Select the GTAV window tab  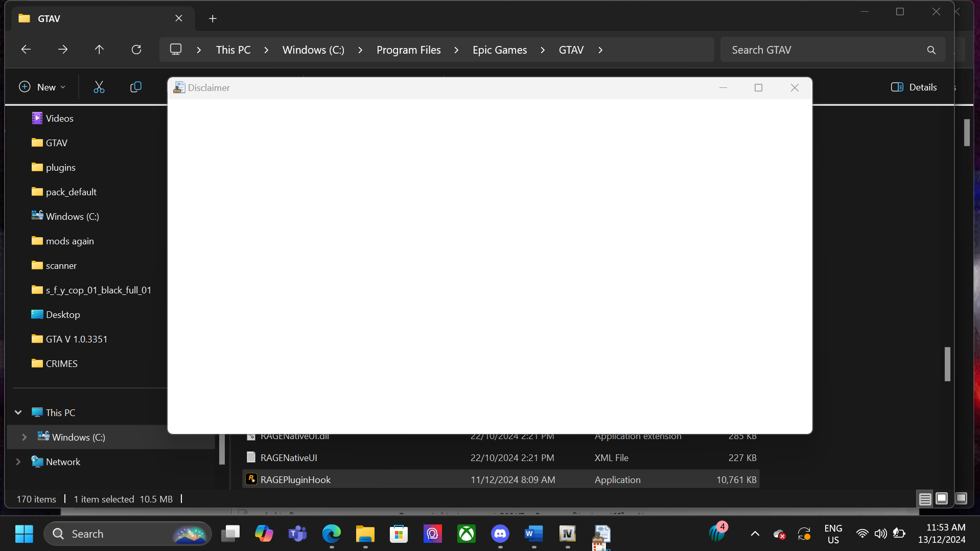click(102, 18)
